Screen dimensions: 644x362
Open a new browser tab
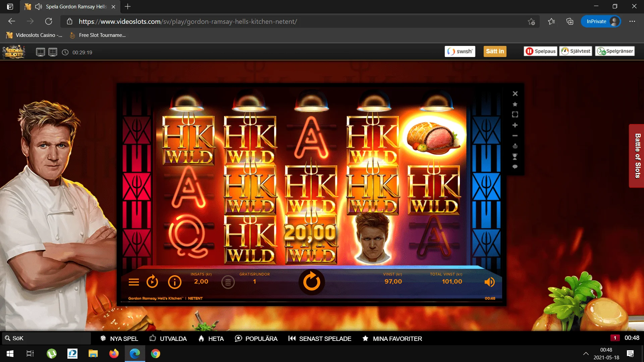pyautogui.click(x=128, y=6)
